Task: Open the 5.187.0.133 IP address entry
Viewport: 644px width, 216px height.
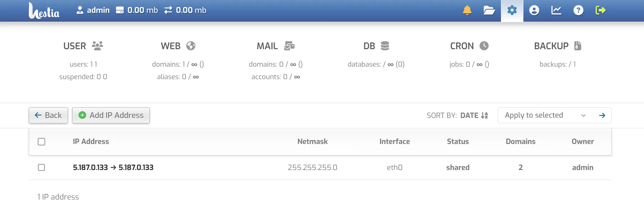Action: (113, 168)
